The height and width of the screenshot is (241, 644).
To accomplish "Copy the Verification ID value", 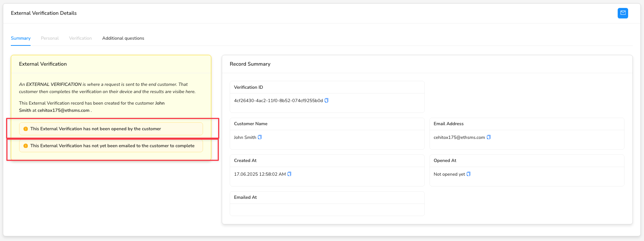I will [x=326, y=101].
